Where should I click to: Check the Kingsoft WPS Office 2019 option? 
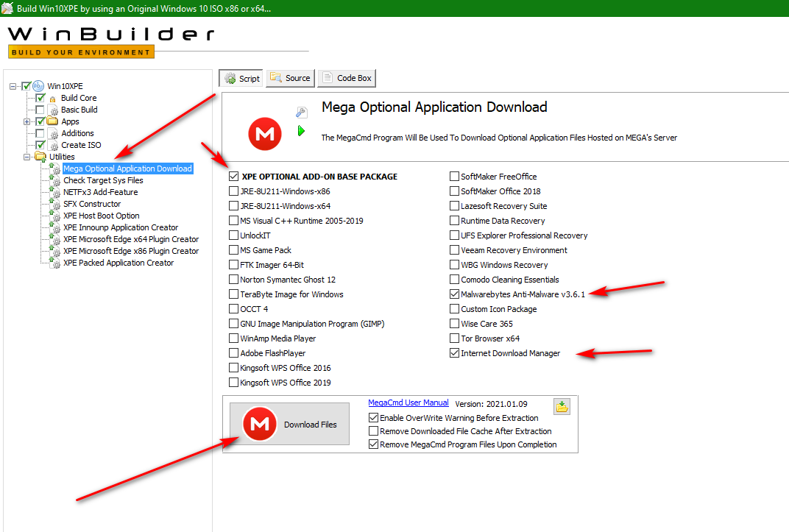[x=233, y=383]
